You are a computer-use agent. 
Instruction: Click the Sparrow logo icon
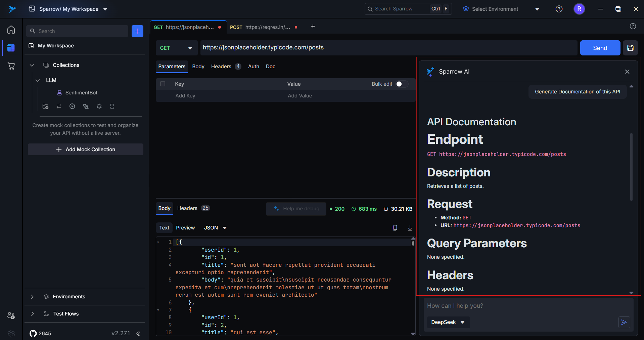12,9
